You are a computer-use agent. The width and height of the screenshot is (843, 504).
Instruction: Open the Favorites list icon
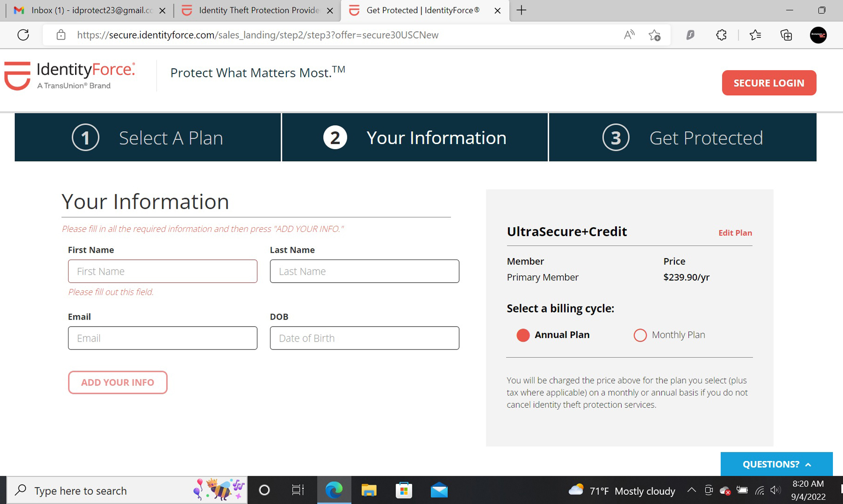755,35
